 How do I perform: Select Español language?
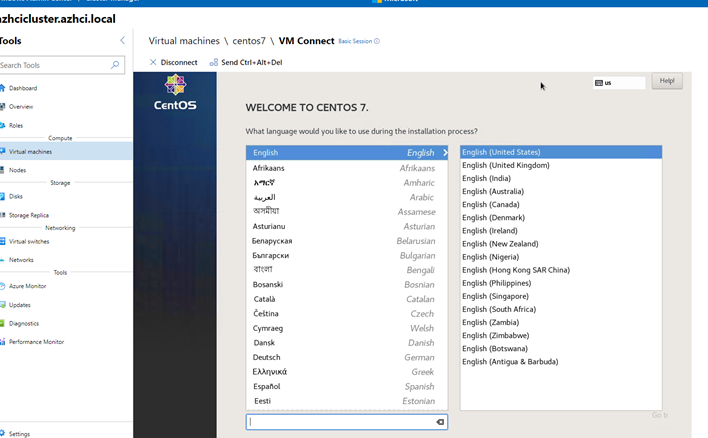(x=347, y=387)
